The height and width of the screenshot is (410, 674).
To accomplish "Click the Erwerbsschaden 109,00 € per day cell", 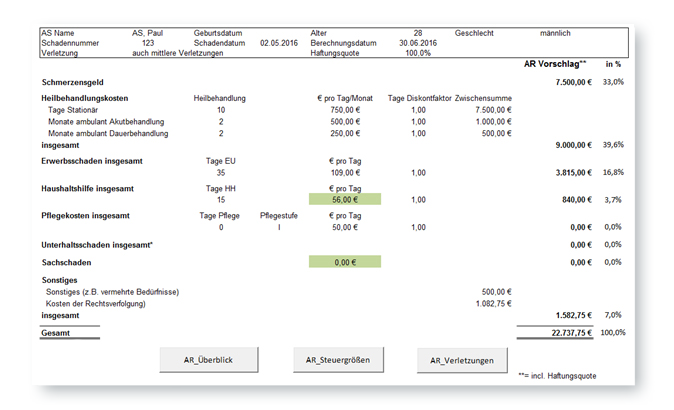I will click(344, 172).
